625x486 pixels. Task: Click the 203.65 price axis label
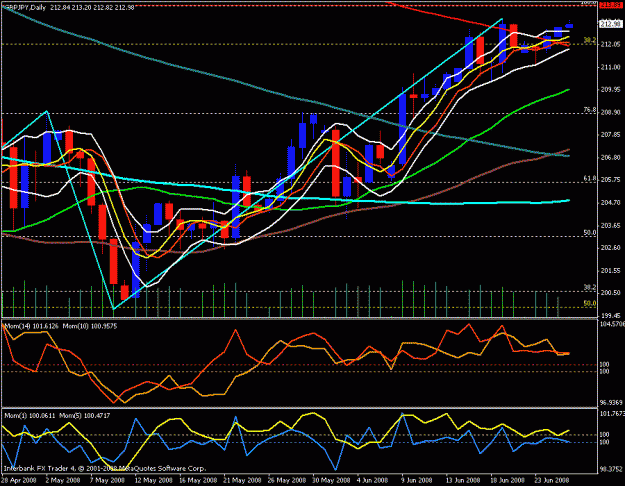pos(610,225)
